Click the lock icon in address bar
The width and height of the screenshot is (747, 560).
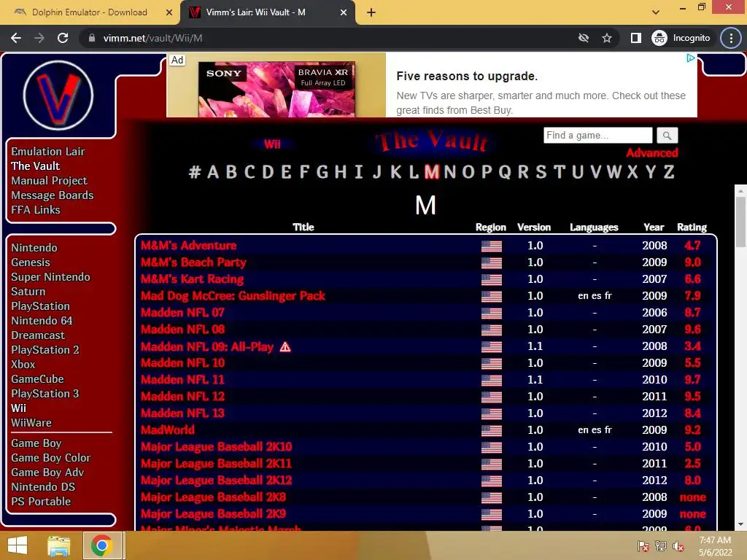[x=92, y=38]
